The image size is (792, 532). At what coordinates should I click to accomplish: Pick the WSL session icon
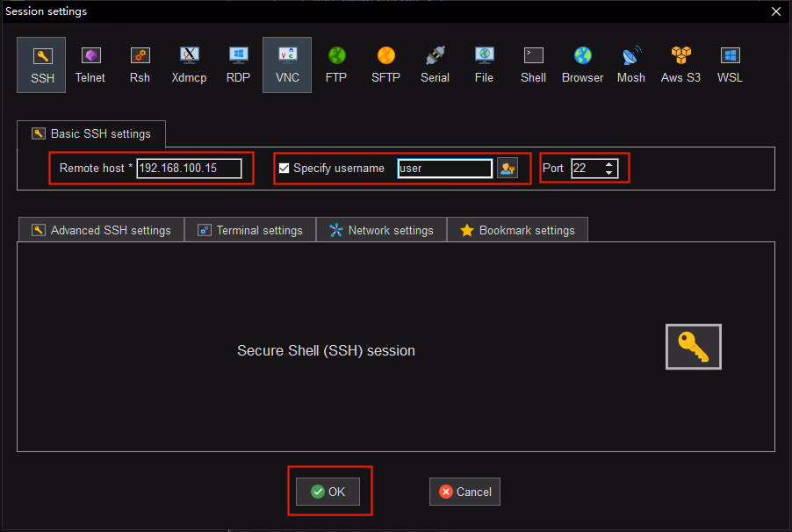click(x=730, y=65)
